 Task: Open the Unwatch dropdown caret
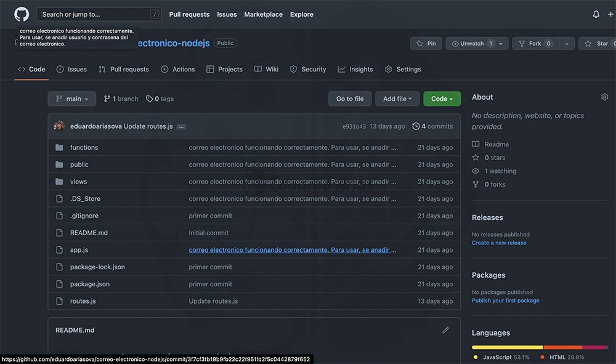coord(501,44)
